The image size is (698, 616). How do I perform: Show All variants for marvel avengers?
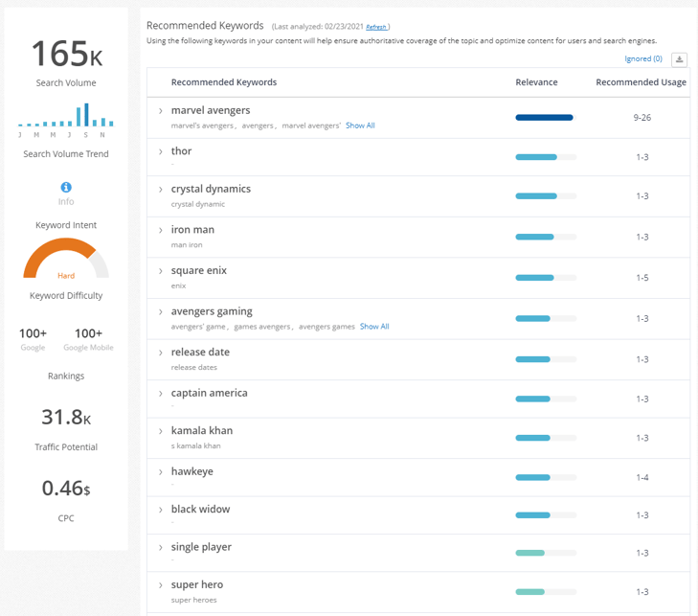[x=360, y=125]
